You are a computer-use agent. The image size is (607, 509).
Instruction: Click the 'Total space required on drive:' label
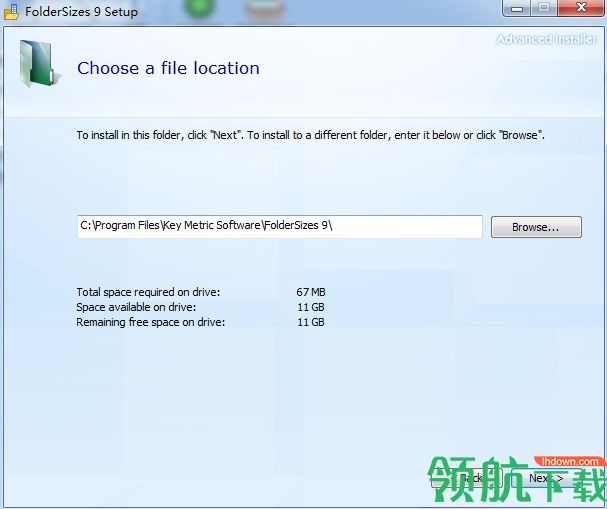[148, 292]
